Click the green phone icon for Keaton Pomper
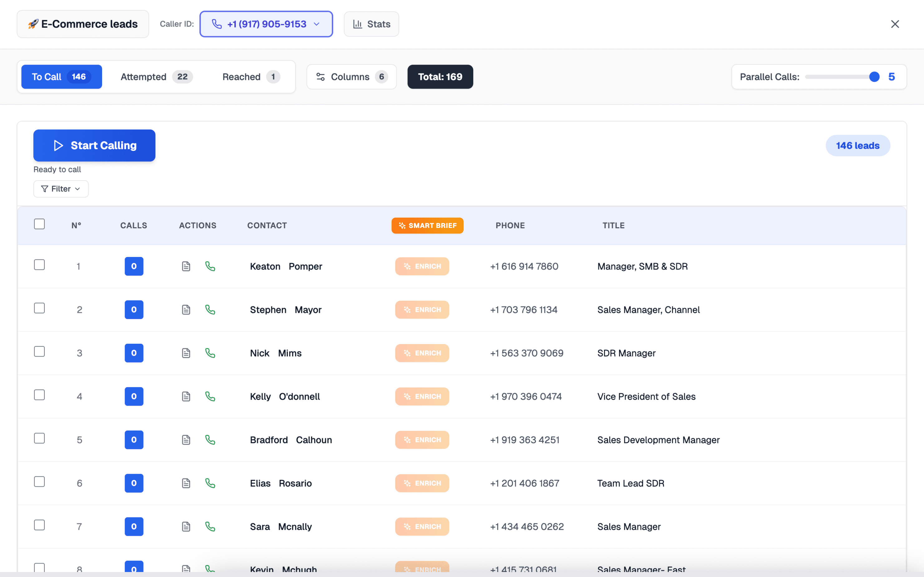The height and width of the screenshot is (577, 924). tap(210, 266)
